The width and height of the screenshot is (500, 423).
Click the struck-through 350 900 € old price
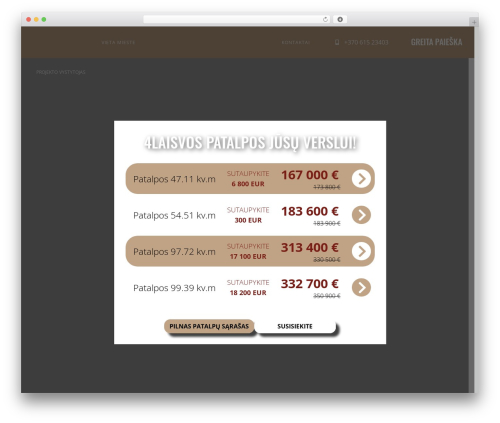(x=327, y=296)
